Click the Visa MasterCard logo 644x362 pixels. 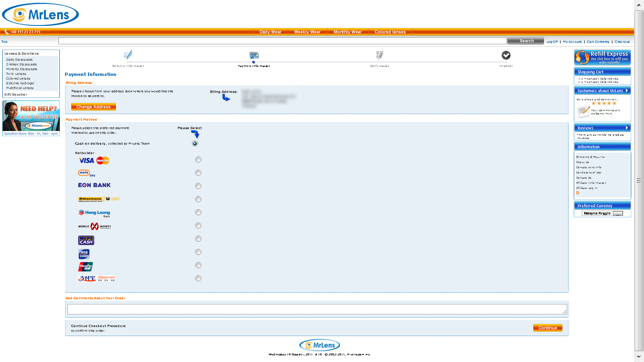tap(94, 160)
